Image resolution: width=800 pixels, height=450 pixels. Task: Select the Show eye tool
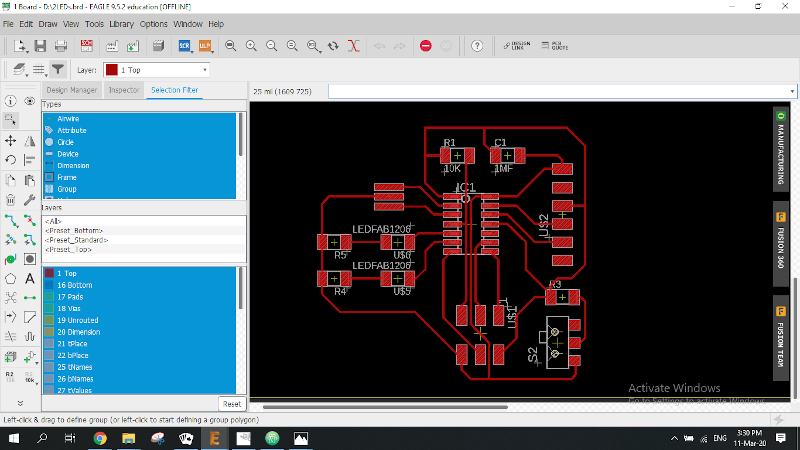(30, 101)
